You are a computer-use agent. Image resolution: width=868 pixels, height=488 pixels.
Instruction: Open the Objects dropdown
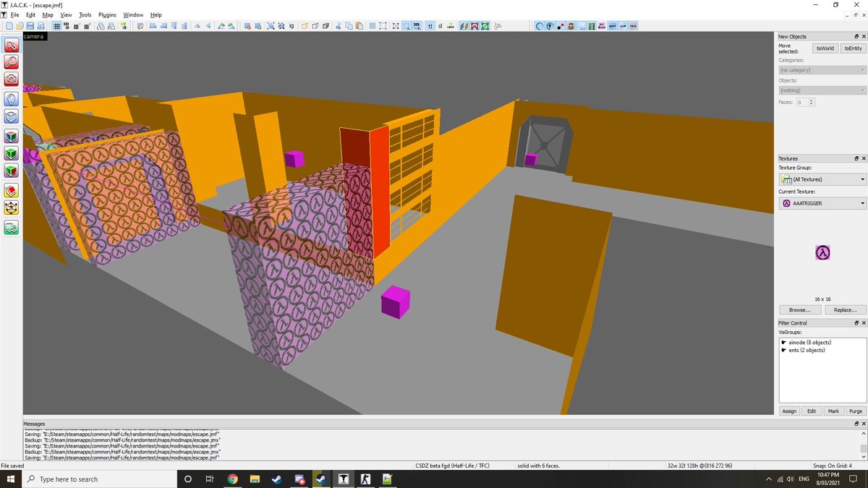pyautogui.click(x=822, y=90)
